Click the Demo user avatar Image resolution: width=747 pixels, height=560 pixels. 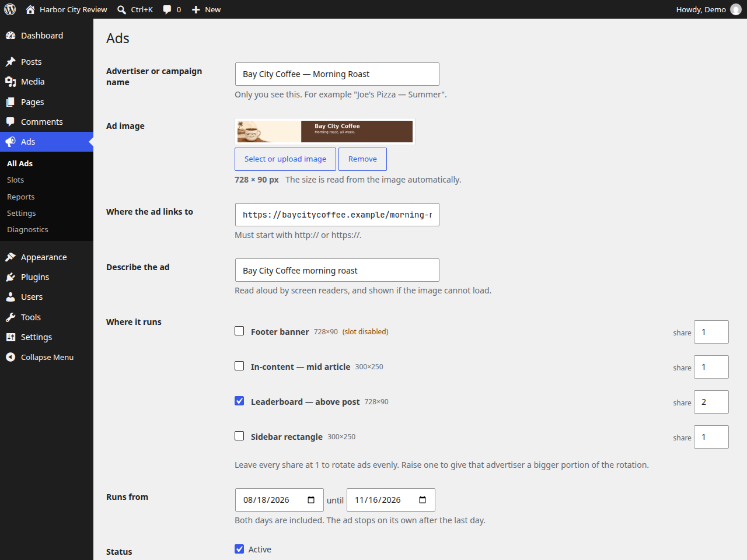(x=736, y=9)
